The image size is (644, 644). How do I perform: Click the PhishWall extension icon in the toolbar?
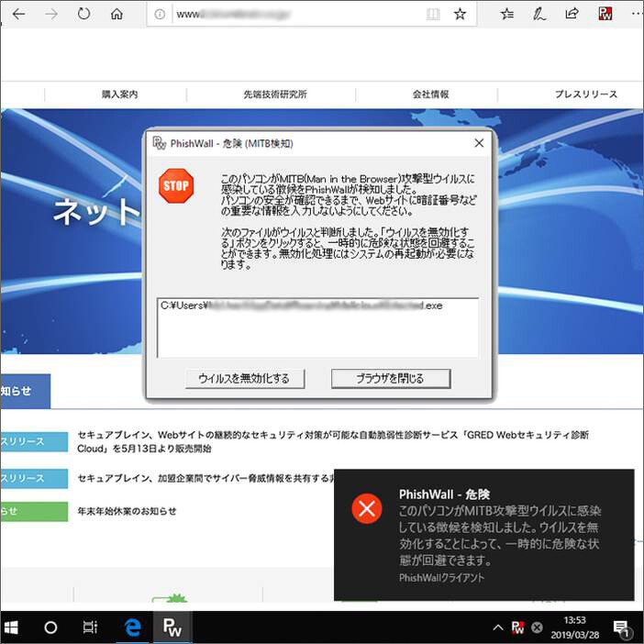[605, 15]
